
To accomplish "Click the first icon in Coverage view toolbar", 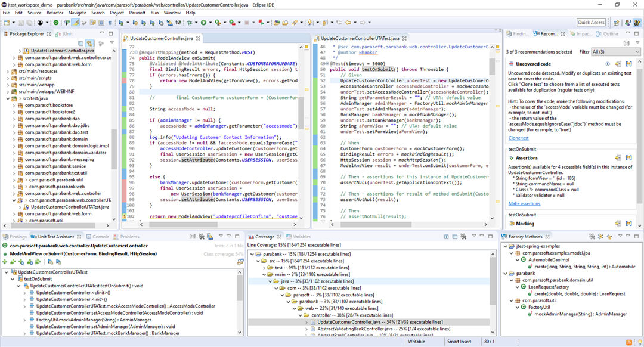I will (x=446, y=237).
